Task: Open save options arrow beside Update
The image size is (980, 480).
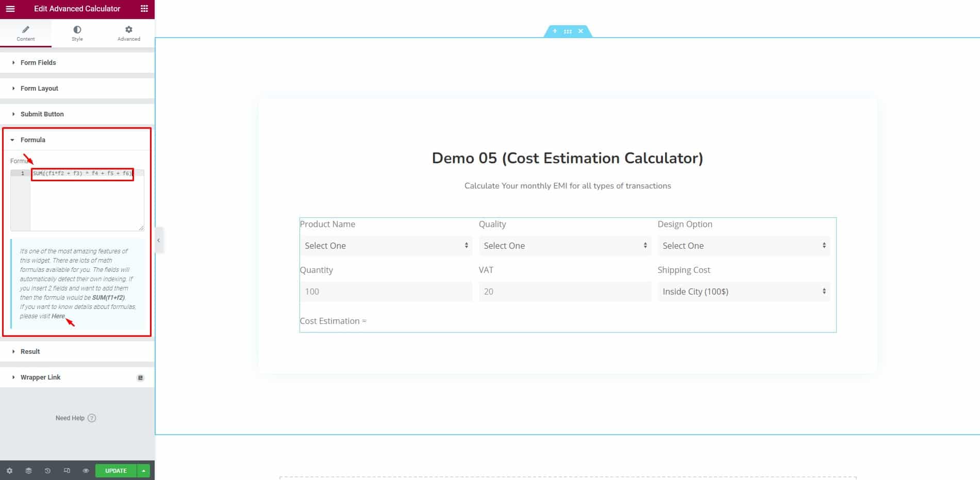Action: pyautogui.click(x=144, y=471)
